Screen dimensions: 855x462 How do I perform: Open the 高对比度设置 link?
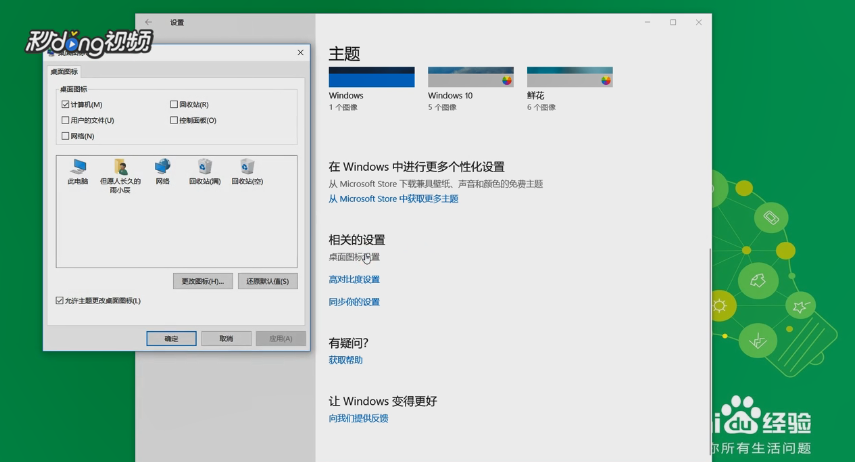tap(354, 279)
